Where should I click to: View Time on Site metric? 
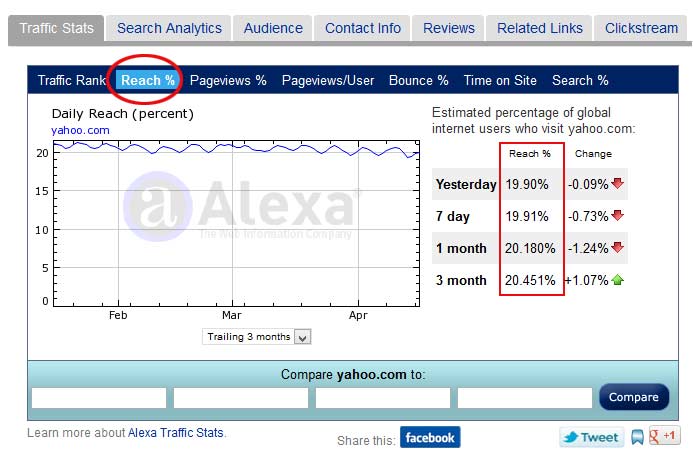pyautogui.click(x=500, y=80)
